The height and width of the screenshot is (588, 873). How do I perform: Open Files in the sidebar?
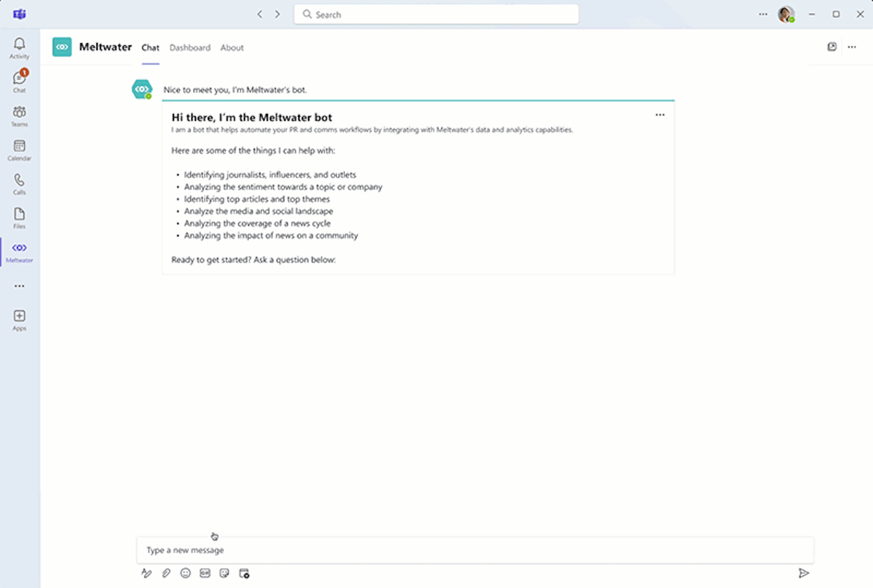tap(19, 217)
